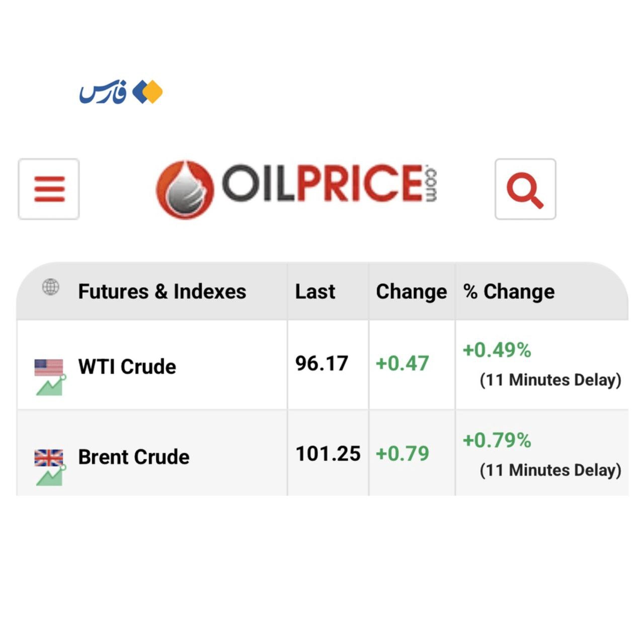The image size is (644, 644).
Task: Click the green chart icon under US flag
Action: pos(50,386)
